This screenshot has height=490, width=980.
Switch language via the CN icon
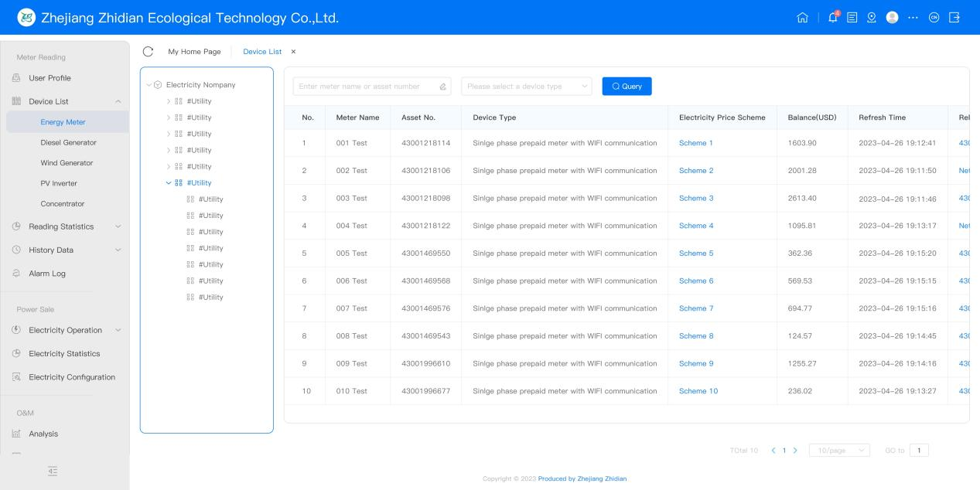click(x=934, y=17)
